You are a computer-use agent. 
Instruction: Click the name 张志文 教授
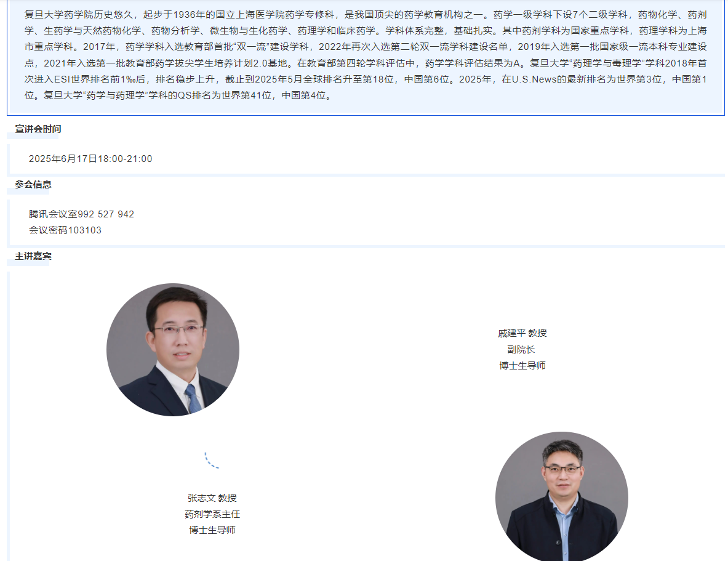pos(212,498)
